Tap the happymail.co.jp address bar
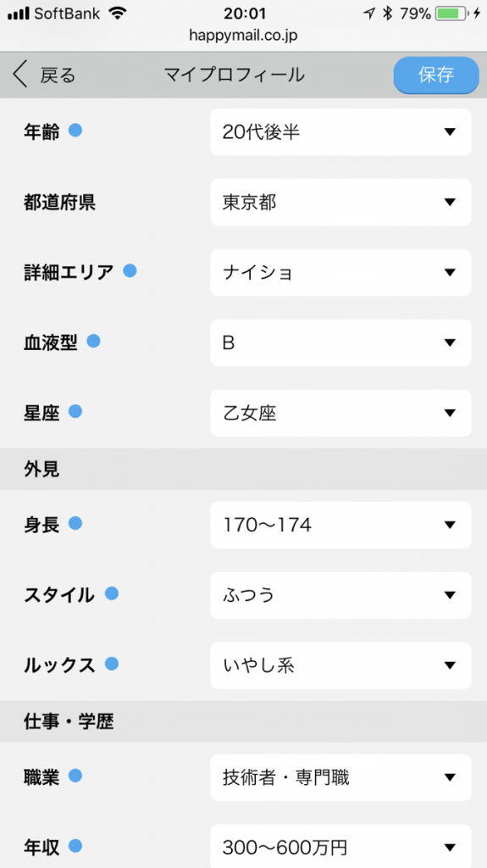The width and height of the screenshot is (487, 868). click(244, 36)
